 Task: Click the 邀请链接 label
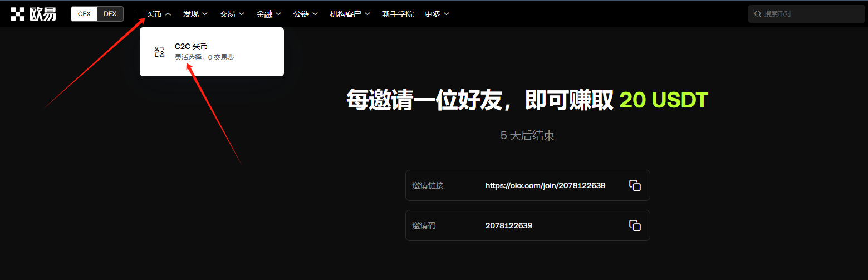[x=428, y=185]
